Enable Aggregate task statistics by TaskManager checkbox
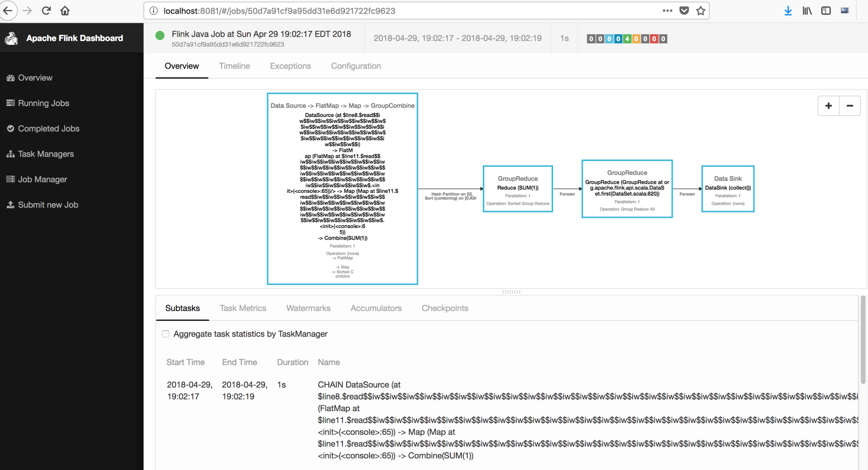Image resolution: width=868 pixels, height=470 pixels. pos(166,334)
